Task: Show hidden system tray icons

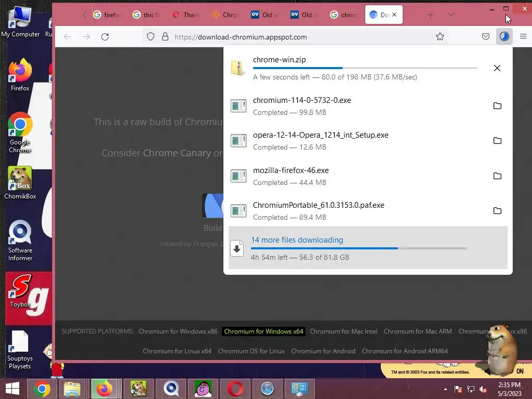Action: tap(445, 389)
